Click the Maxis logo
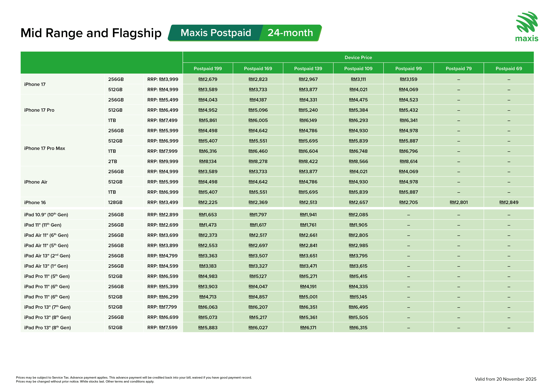This screenshot has width=554, height=392. point(527,27)
